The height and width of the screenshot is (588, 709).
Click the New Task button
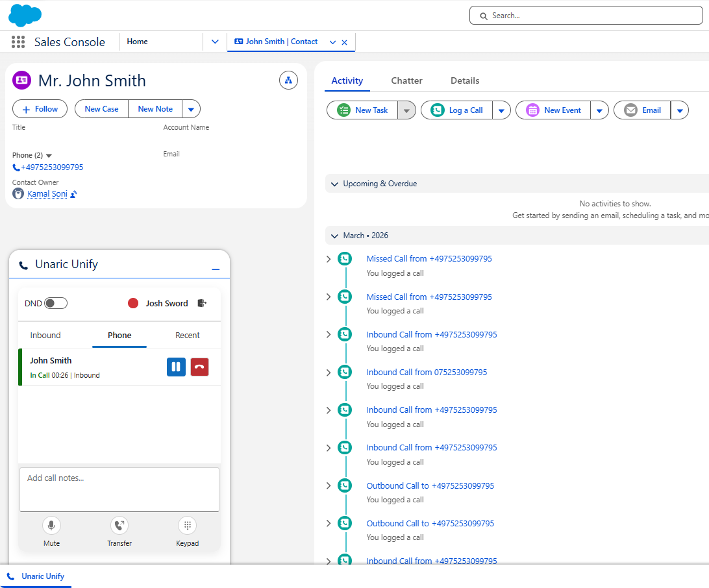363,110
